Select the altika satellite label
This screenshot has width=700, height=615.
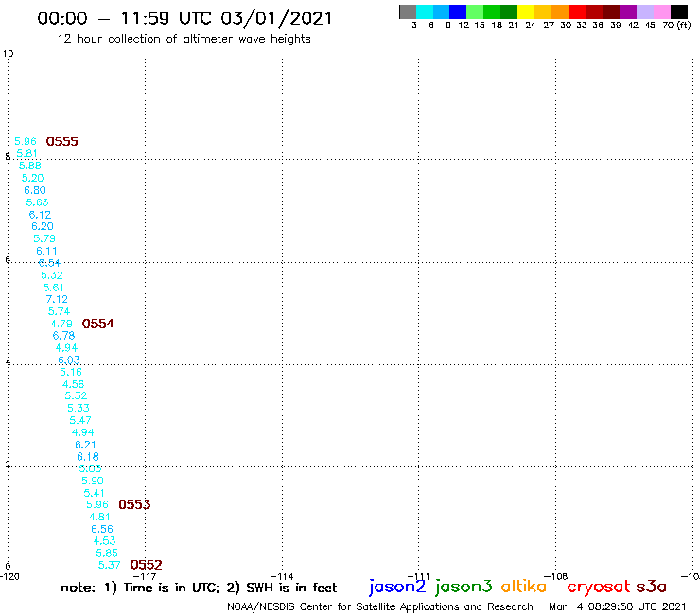[524, 587]
